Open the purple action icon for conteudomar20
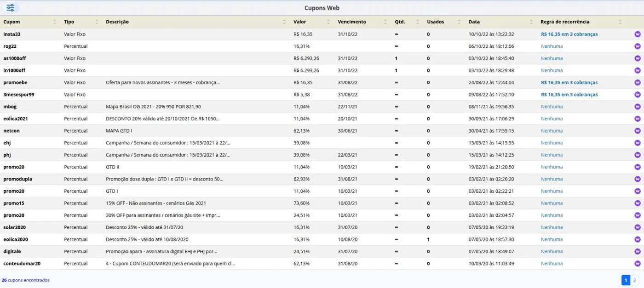 (638, 264)
